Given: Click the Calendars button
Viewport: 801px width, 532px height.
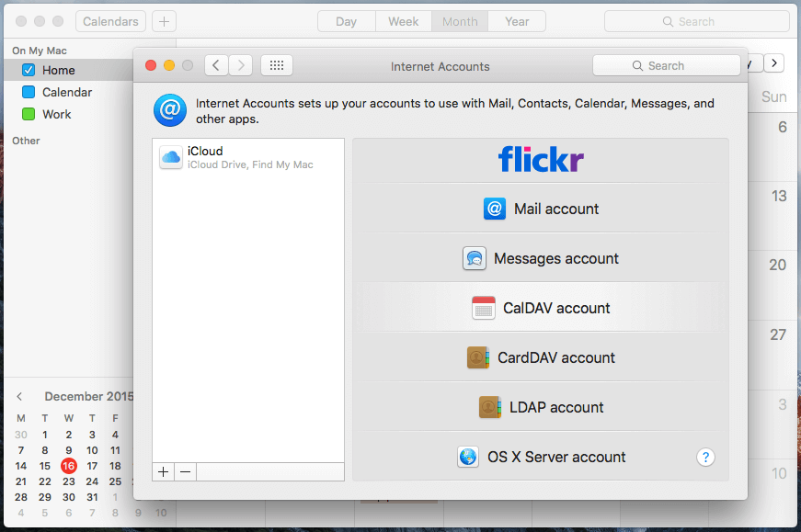Looking at the screenshot, I should (111, 21).
